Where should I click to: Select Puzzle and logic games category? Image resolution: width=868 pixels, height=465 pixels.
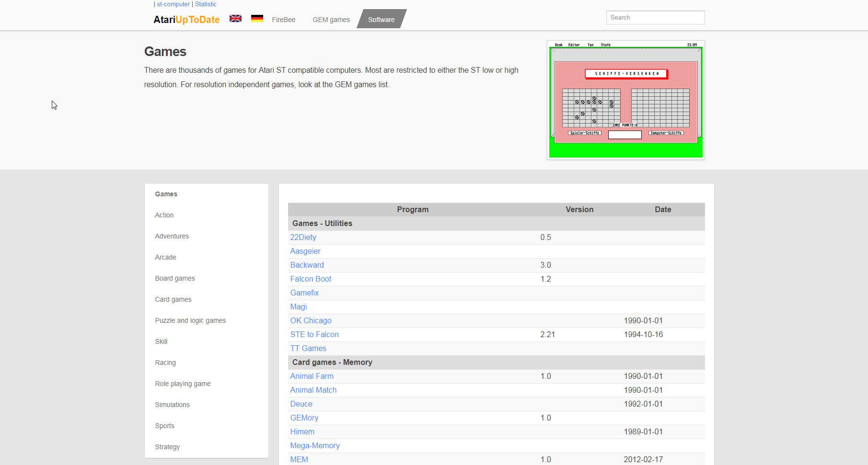[190, 320]
